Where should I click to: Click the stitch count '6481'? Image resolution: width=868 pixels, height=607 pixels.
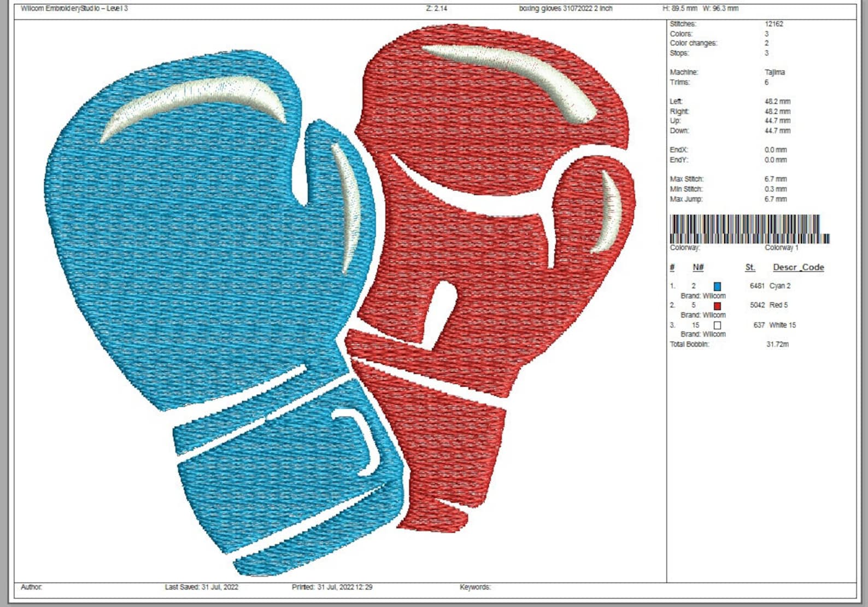point(757,286)
